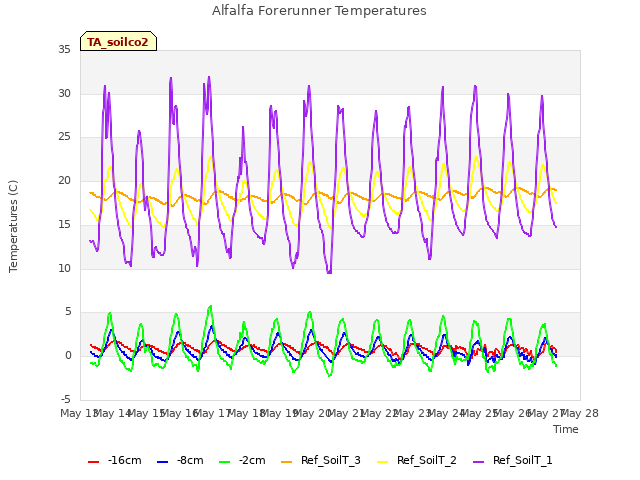The height and width of the screenshot is (480, 640).
Task: Click the y-axis tick value 25
Action: [x=64, y=137]
